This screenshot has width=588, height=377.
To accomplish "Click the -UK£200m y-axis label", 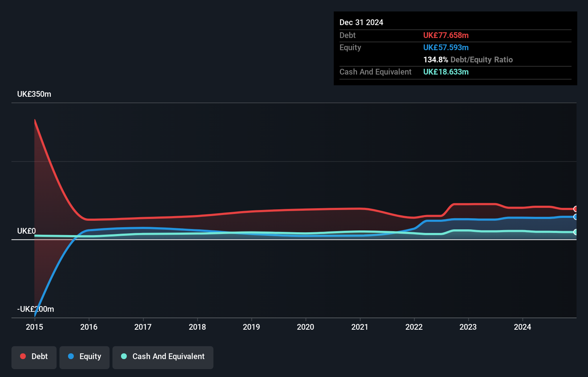I will coord(35,309).
